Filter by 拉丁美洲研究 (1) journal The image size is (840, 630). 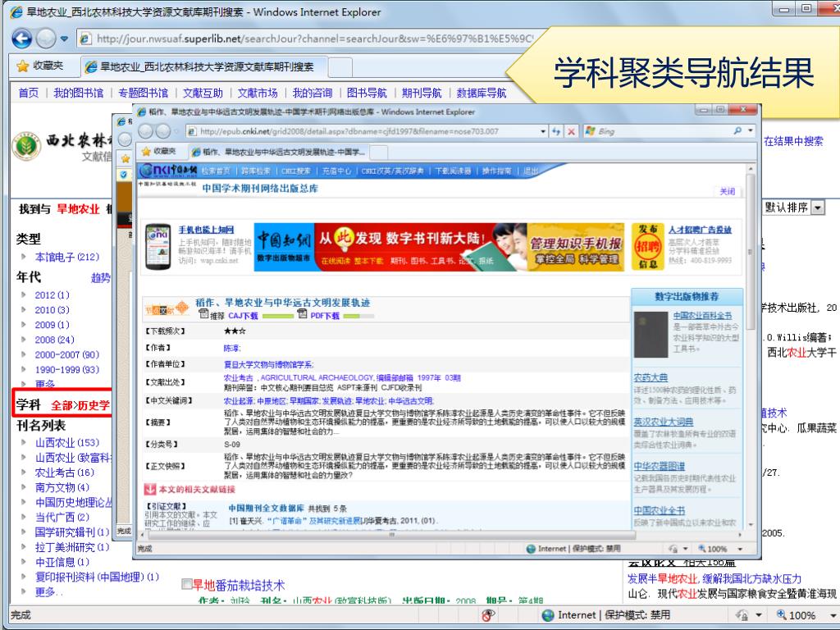click(72, 547)
